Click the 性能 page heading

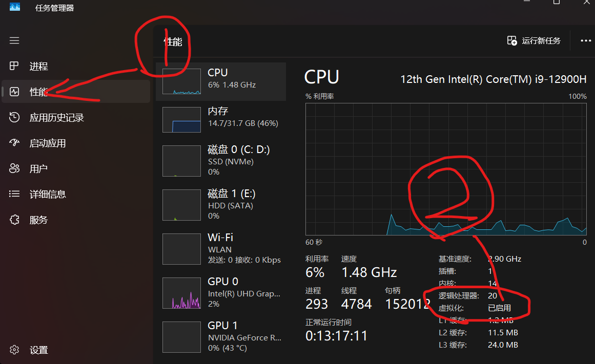click(x=173, y=41)
